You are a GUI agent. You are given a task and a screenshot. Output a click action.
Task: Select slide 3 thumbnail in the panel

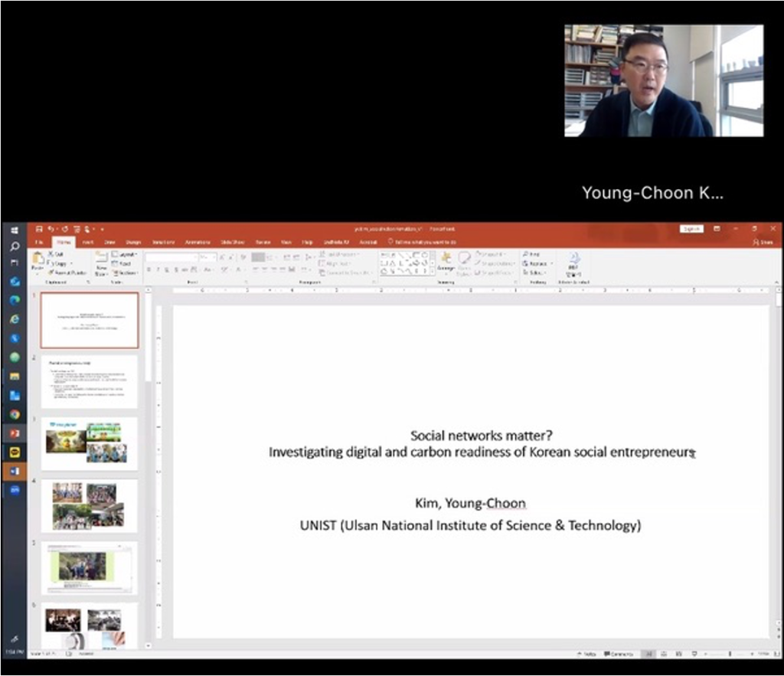(x=89, y=443)
